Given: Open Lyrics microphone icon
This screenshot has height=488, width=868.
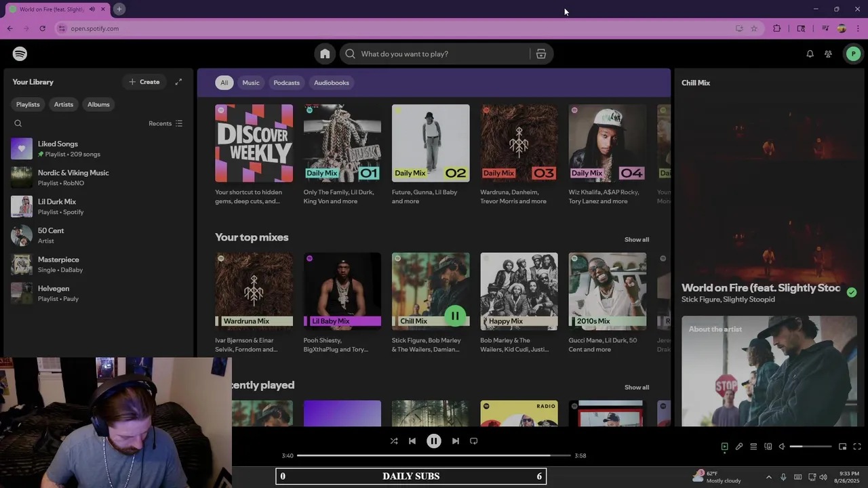Looking at the screenshot, I should coord(739,447).
